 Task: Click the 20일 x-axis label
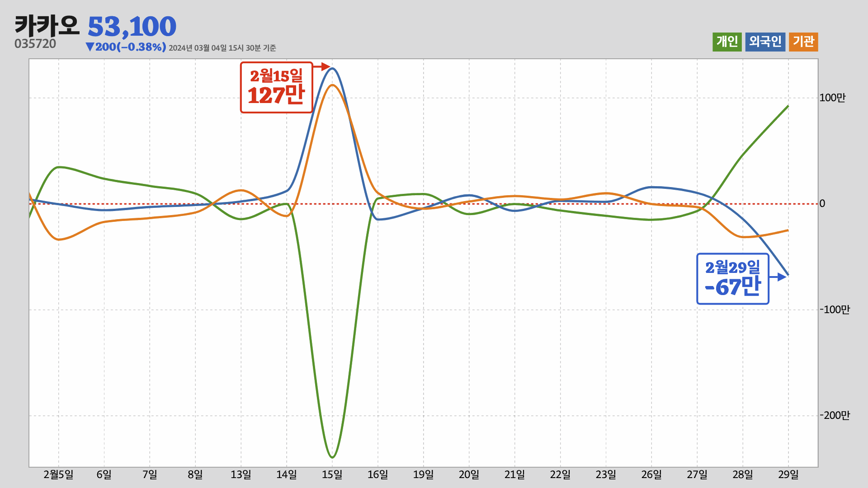[469, 475]
